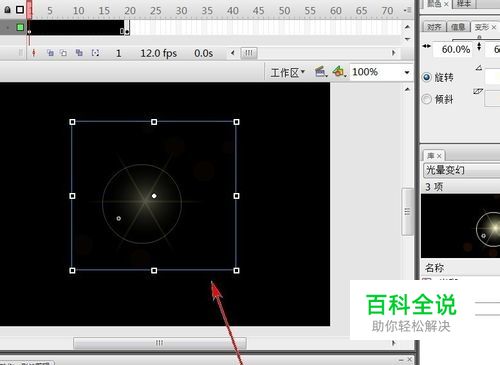Click the timeline horizontal scrollbar left arrow
Viewport: 500px width, 365px height.
(x=233, y=53)
